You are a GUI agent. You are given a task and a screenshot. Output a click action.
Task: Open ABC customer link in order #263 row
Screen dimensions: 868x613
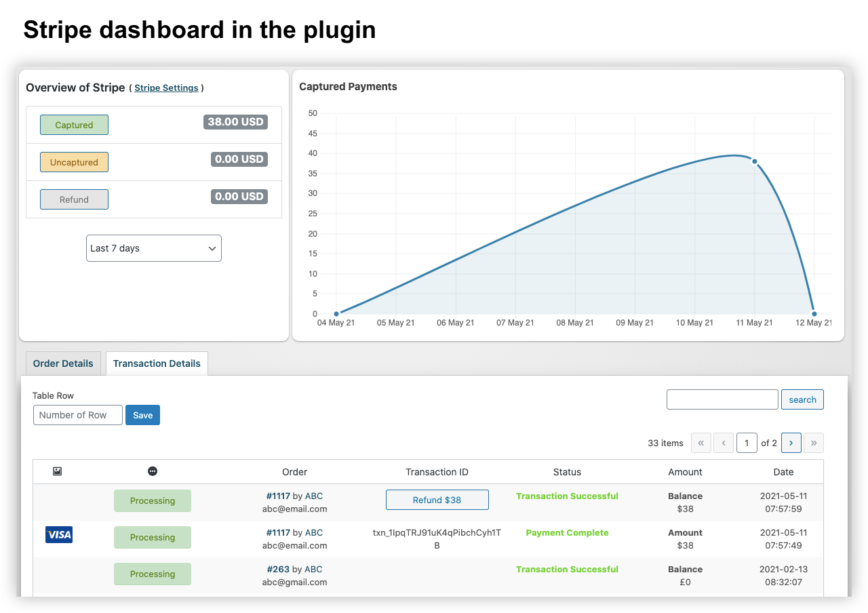pyautogui.click(x=313, y=569)
